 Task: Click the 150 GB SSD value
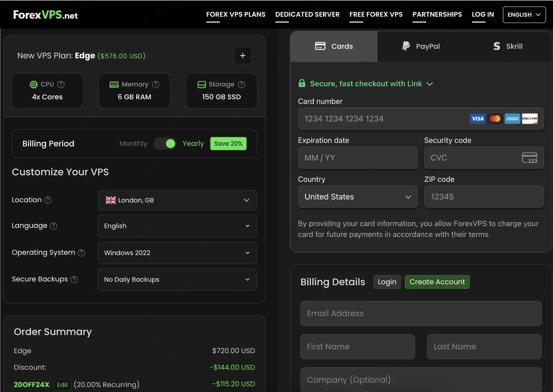click(221, 97)
